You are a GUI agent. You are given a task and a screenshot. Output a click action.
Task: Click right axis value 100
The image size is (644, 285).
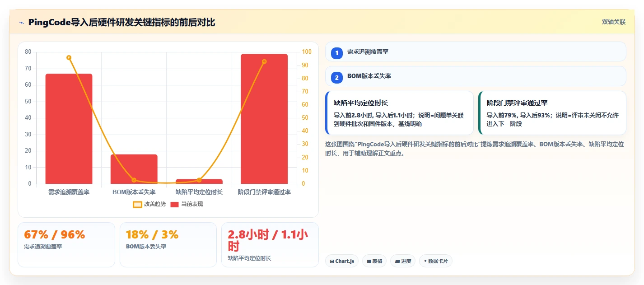click(x=307, y=52)
